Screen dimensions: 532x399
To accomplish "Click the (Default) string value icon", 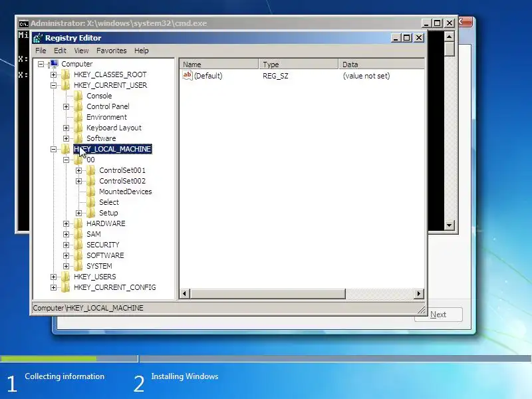I will pos(188,75).
